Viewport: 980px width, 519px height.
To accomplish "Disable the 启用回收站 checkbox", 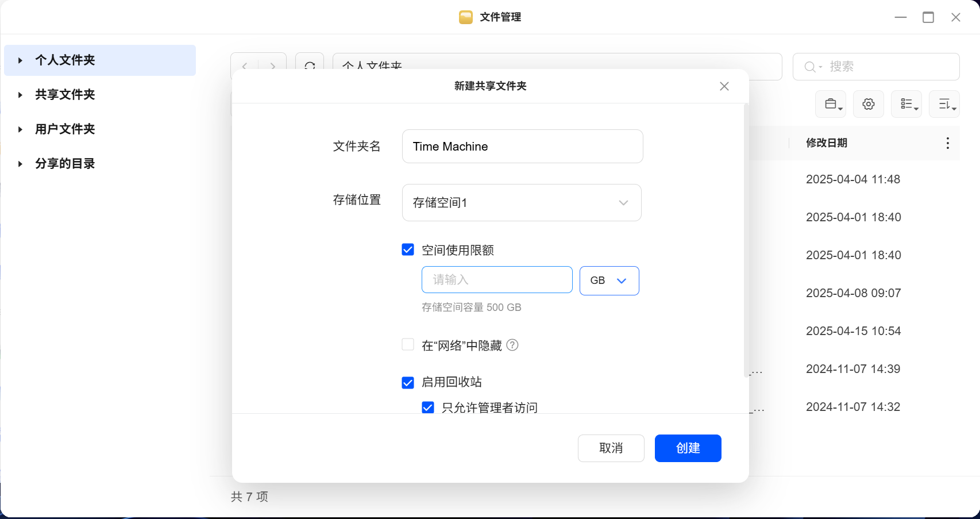I will [408, 383].
